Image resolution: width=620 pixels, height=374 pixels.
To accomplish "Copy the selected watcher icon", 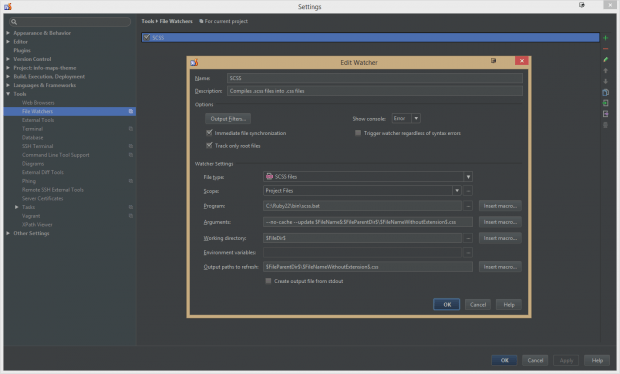I will [x=605, y=93].
